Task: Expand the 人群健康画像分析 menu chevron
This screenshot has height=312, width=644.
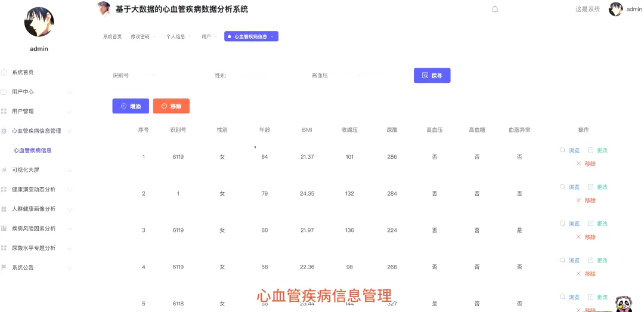Action: click(x=69, y=209)
